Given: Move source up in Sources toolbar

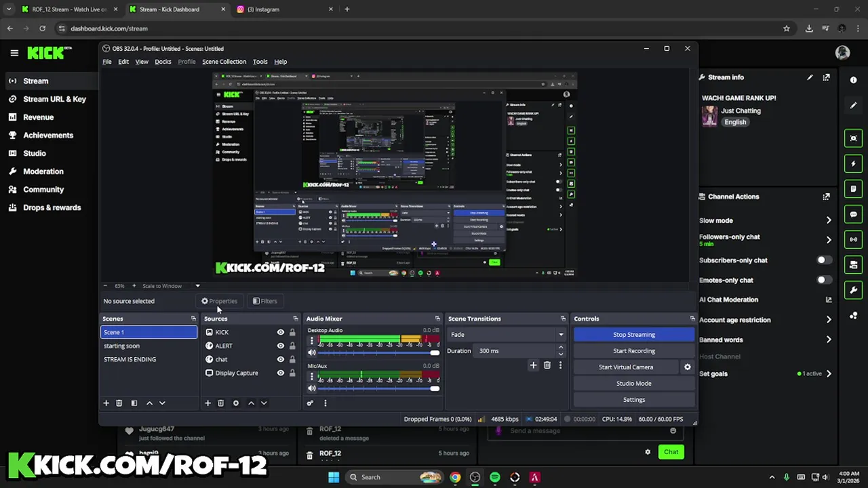Looking at the screenshot, I should (x=251, y=403).
